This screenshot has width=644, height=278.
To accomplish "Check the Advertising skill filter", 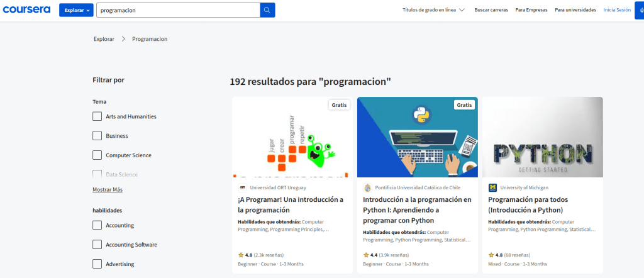I will [97, 264].
